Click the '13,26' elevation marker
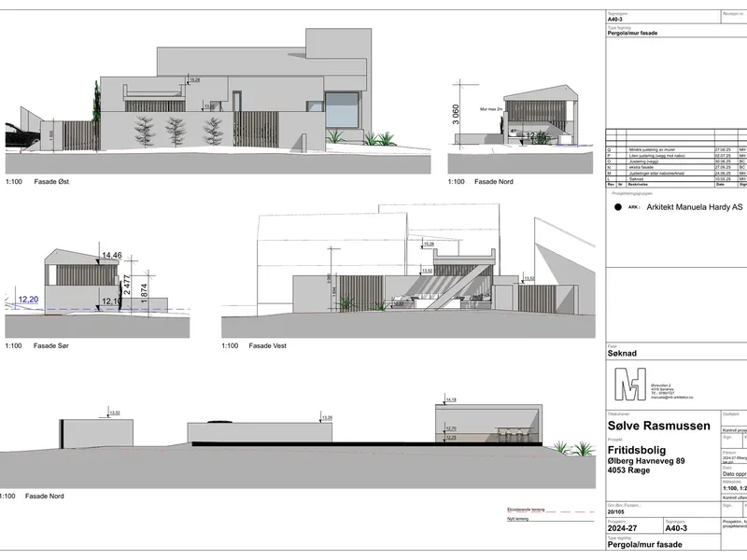Screen dimensions: 747x560 pyautogui.click(x=327, y=417)
